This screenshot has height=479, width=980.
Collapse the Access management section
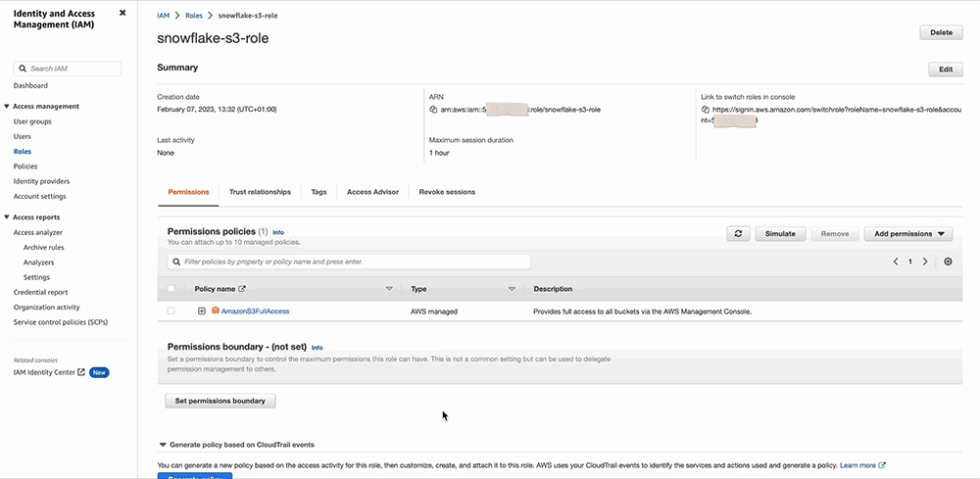7,107
